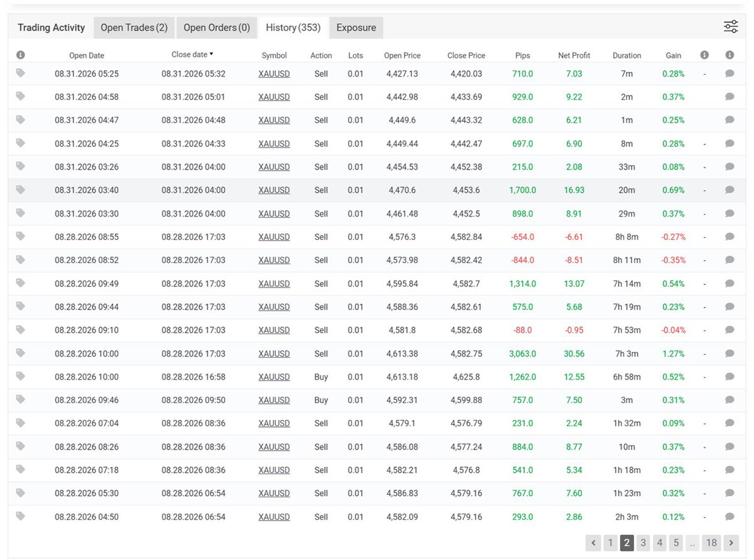Open comment bubble for the 3,063.0 pips trade
This screenshot has height=560, width=754.
click(x=729, y=353)
